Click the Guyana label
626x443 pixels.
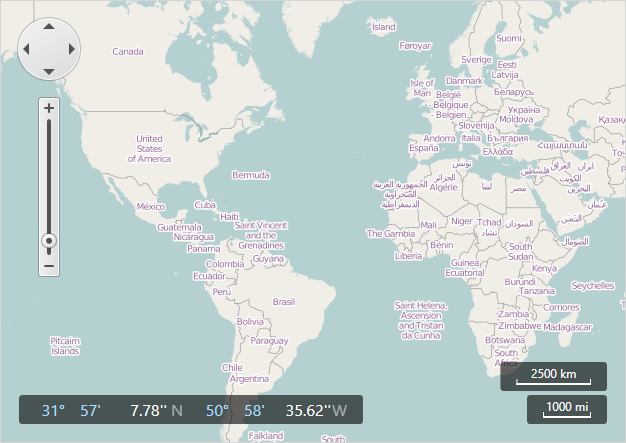pos(268,259)
